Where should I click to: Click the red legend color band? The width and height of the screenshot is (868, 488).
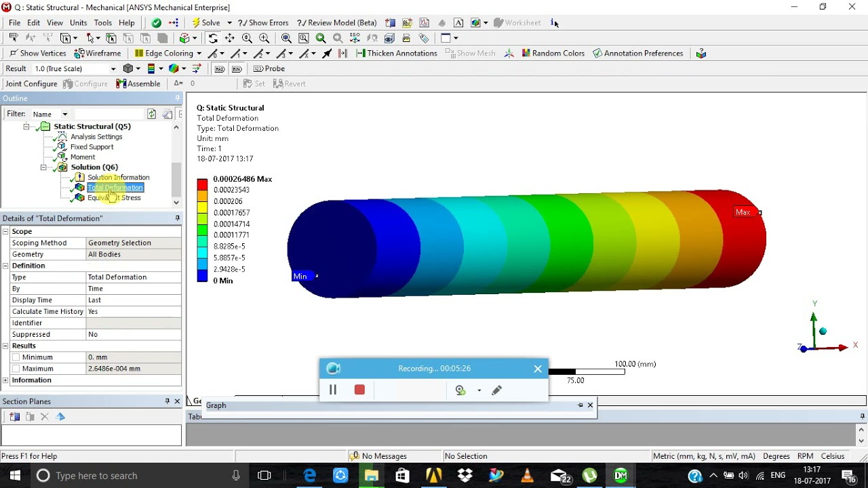point(202,184)
